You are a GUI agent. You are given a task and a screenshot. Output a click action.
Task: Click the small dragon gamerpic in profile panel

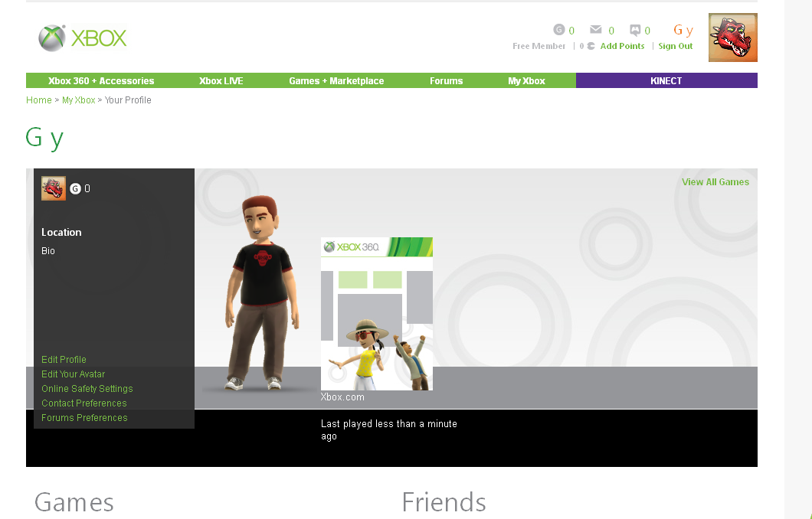click(x=54, y=188)
